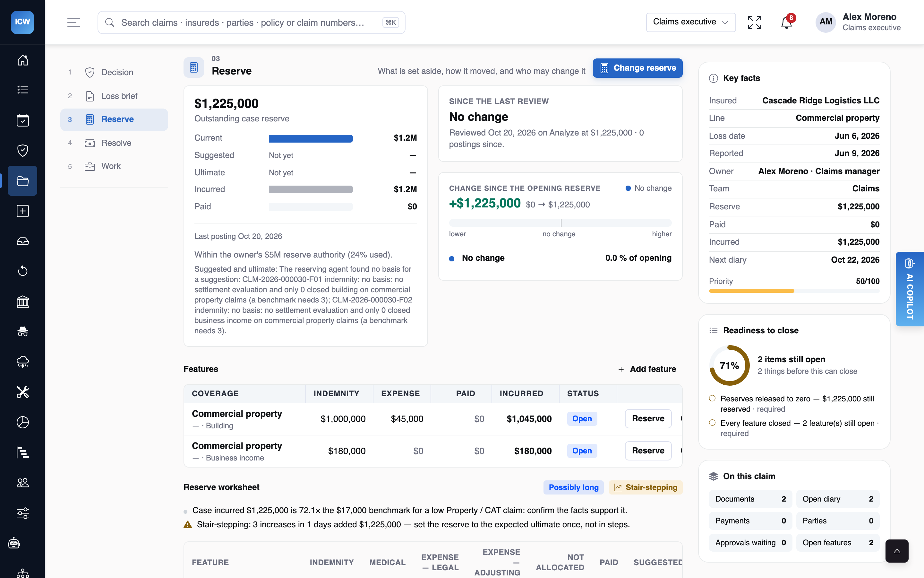Open the recovery circular arrow icon in sidebar
Screen dimensions: 924x578
pos(22,271)
